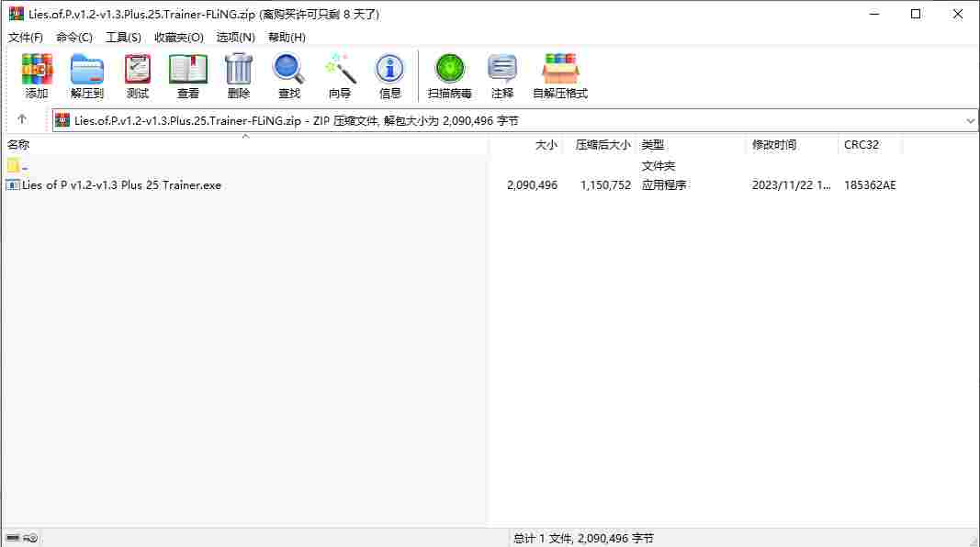
Task: Run the 测试 (Test) archive tool
Action: (x=138, y=76)
